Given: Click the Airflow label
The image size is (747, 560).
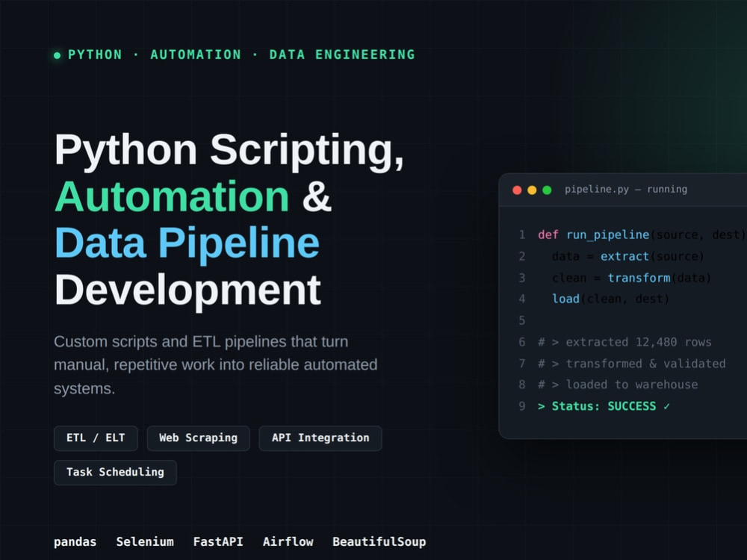Looking at the screenshot, I should [288, 542].
